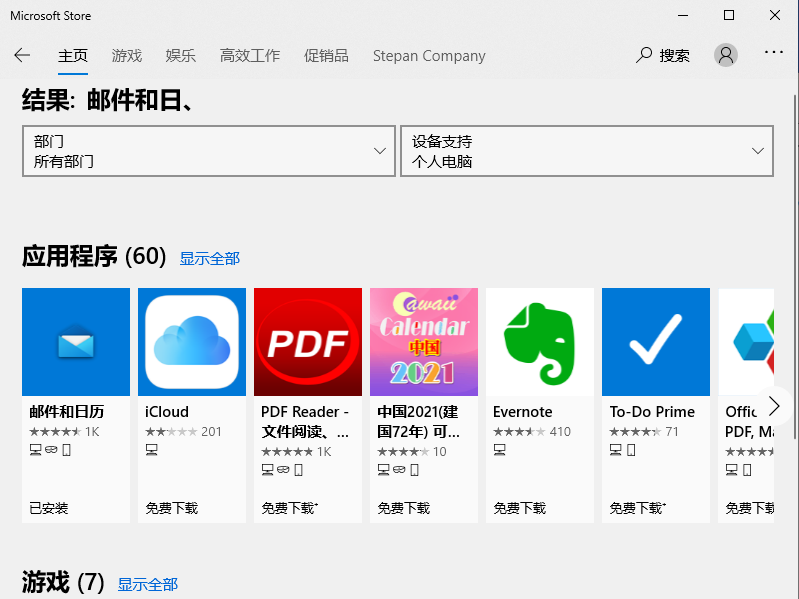The image size is (799, 599).
Task: Click 显示全部 link next to 应用程序
Action: 210,258
